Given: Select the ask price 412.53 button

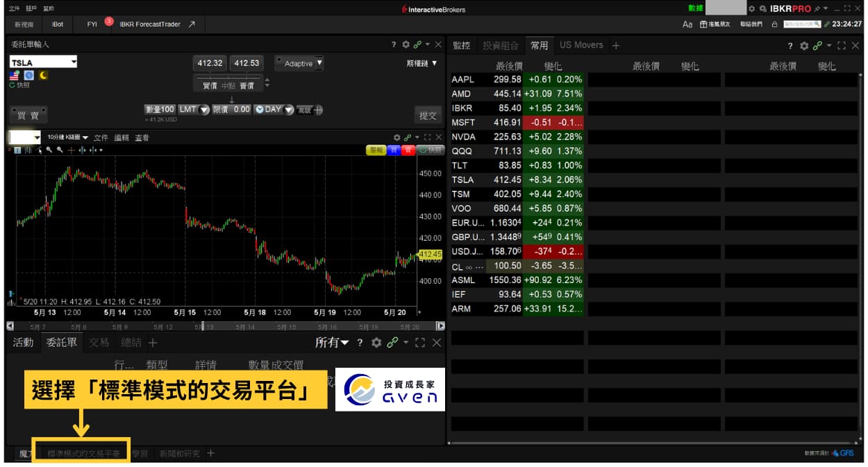Looking at the screenshot, I should (x=247, y=63).
